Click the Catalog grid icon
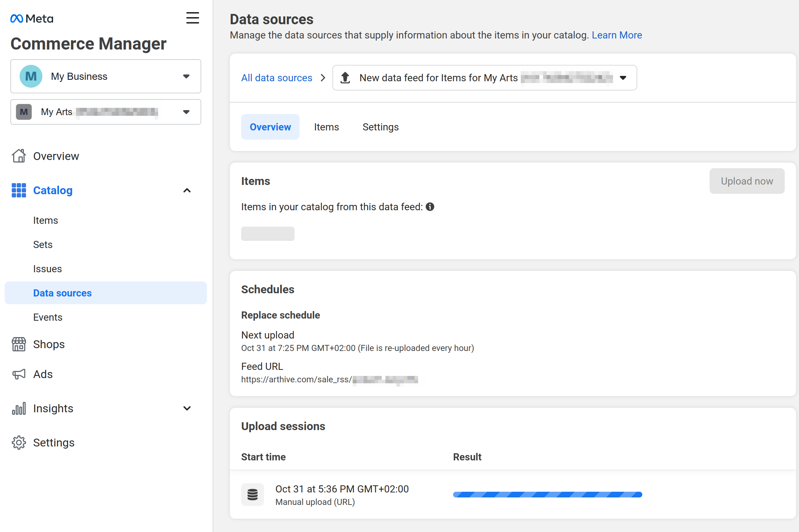The image size is (799, 532). tap(19, 190)
